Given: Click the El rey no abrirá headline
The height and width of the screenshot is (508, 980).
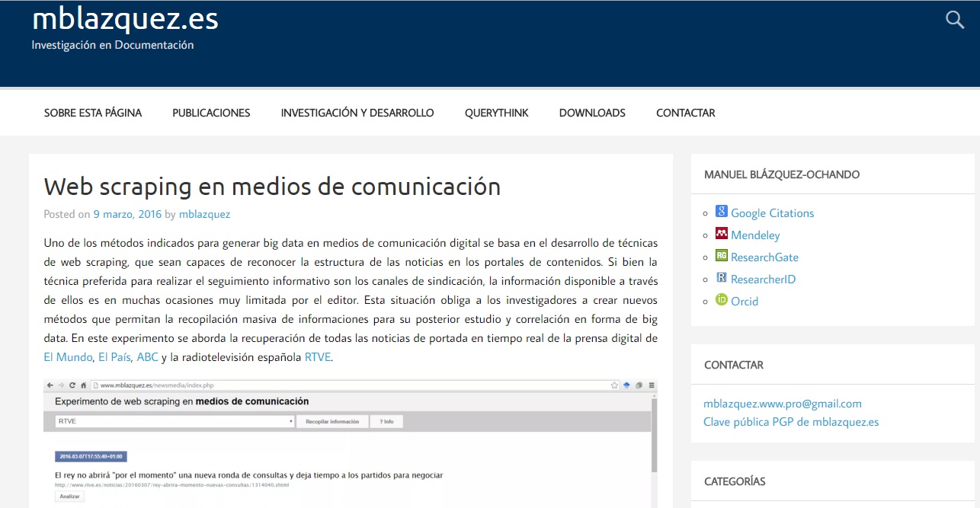Looking at the screenshot, I should [x=248, y=475].
